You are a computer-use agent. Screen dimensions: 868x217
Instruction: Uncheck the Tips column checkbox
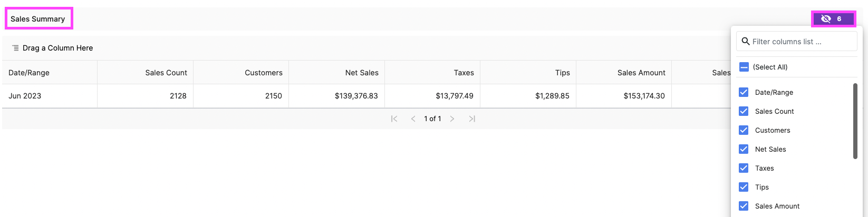click(x=744, y=187)
